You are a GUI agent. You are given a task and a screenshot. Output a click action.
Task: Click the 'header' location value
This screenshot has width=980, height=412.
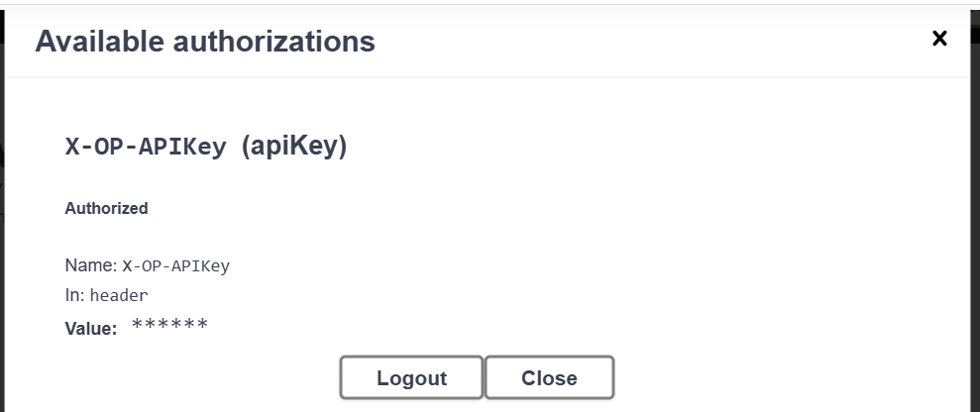[119, 295]
